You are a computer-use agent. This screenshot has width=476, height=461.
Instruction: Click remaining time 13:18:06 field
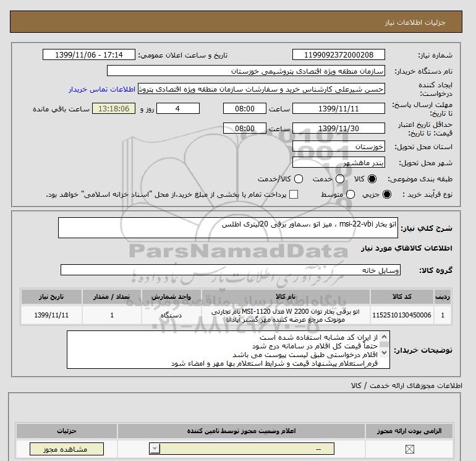[114, 108]
